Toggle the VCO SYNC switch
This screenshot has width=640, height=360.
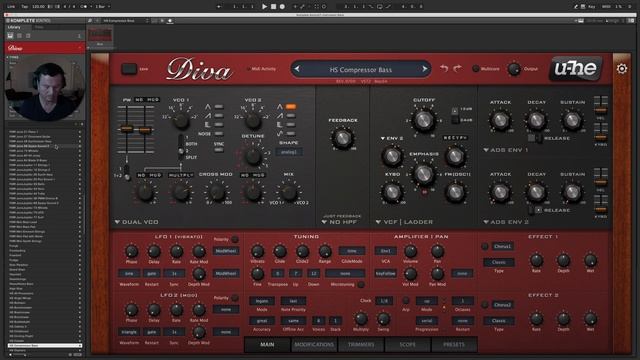219,150
